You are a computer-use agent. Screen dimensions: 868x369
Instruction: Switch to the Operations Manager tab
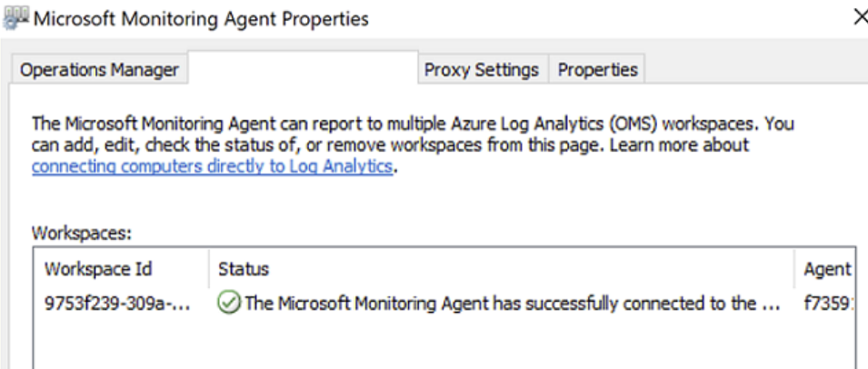point(99,70)
